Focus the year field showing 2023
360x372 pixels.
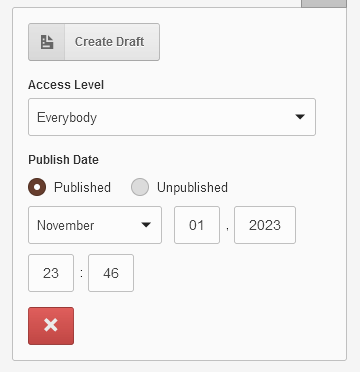(265, 225)
